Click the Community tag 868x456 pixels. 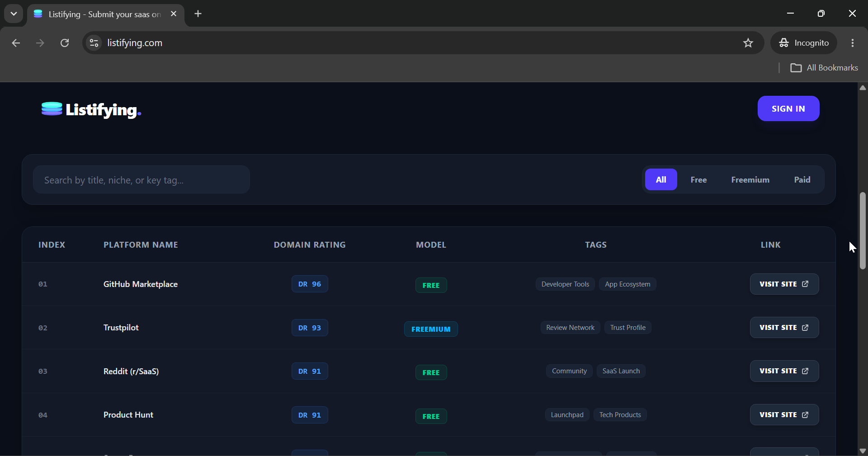[569, 371]
